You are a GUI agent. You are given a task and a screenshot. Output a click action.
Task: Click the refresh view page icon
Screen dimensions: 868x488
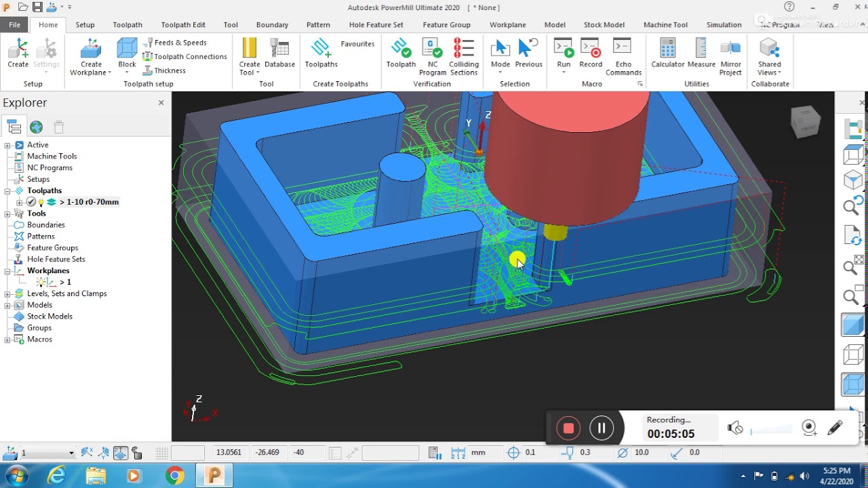point(852,237)
